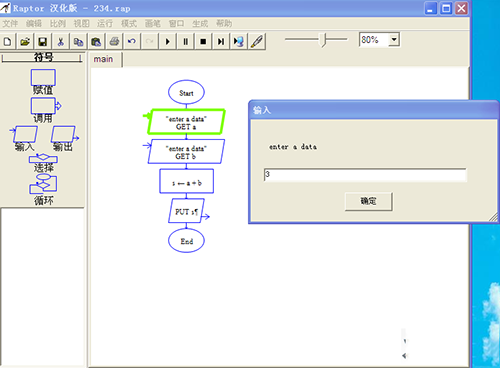Click the New file toolbar icon
The image size is (500, 368).
[x=8, y=42]
